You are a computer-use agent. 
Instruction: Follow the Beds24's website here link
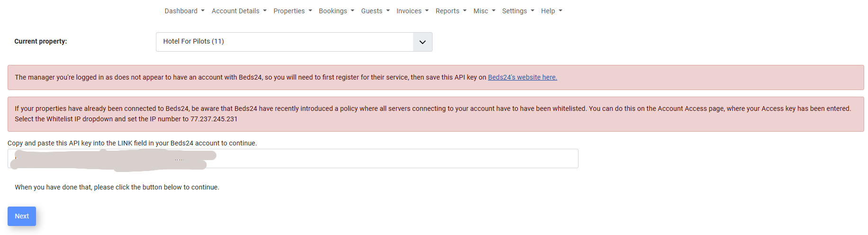pos(522,77)
